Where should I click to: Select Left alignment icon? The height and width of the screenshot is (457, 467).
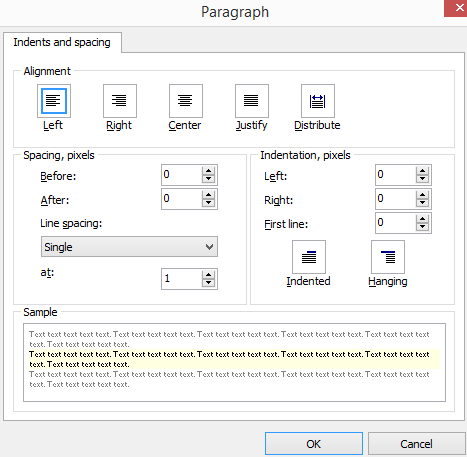(x=54, y=101)
